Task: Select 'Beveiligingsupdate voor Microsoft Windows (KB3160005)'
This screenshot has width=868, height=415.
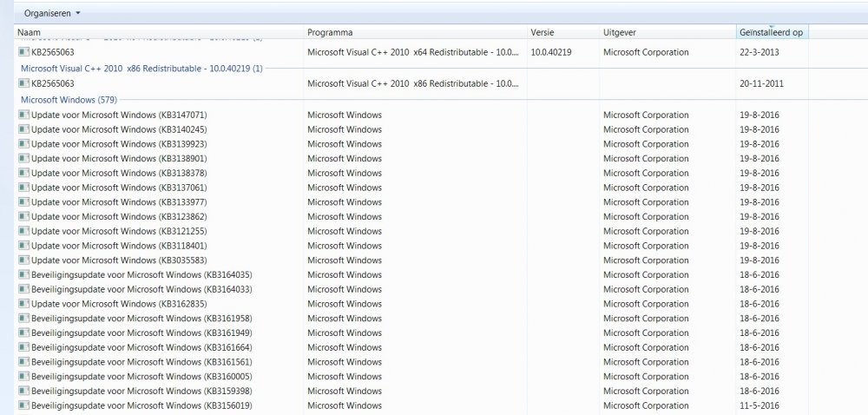Action: pyautogui.click(x=141, y=376)
